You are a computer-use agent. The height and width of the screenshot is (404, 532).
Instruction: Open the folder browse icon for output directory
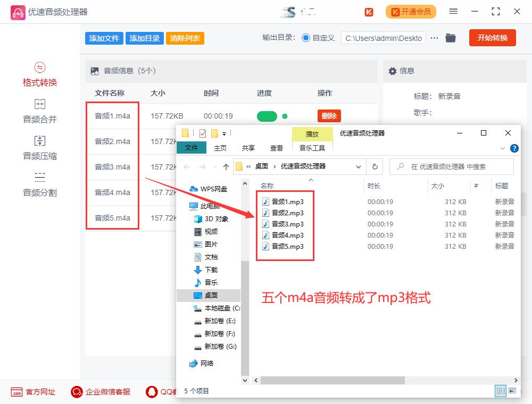tap(451, 38)
